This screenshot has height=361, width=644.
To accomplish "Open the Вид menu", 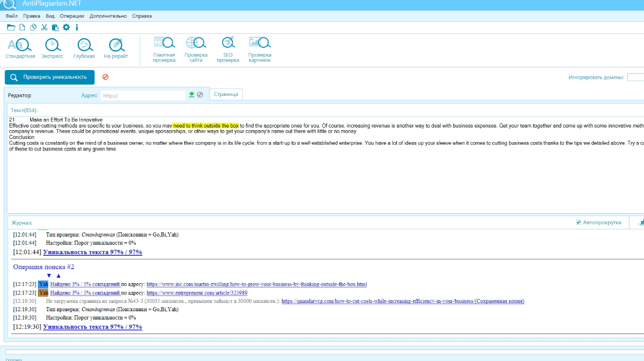I will [50, 16].
